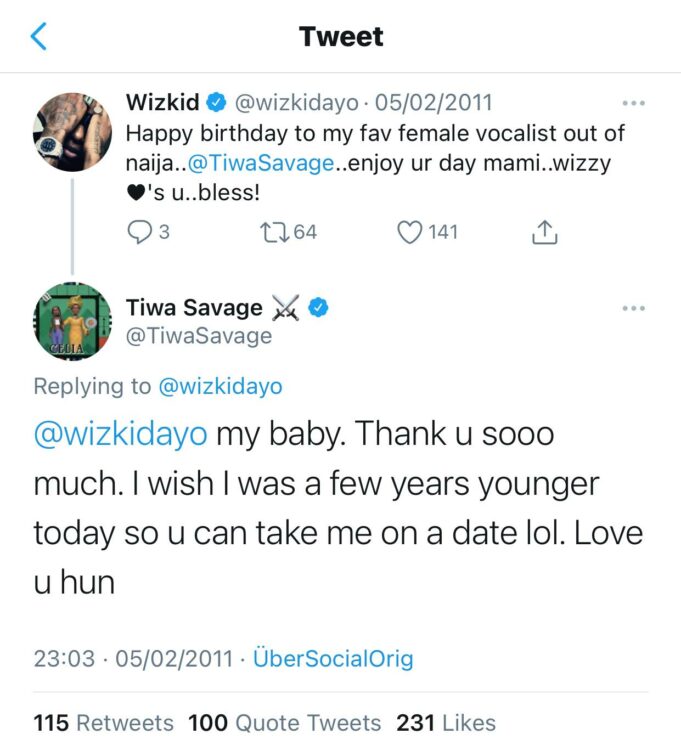The width and height of the screenshot is (681, 745).
Task: Click Wizkid's verified badge
Action: (x=215, y=102)
